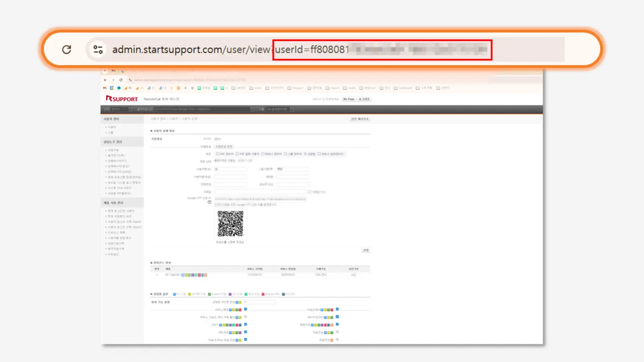Click the QR code image to scan
This screenshot has height=362, width=644.
click(231, 224)
